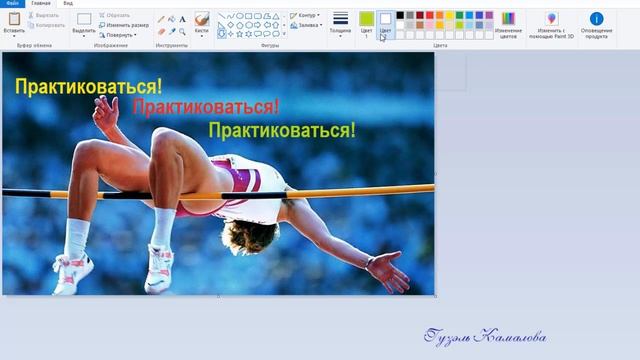The width and height of the screenshot is (640, 360).
Task: Expand the Выделить dropdown arrow
Action: coord(84,36)
